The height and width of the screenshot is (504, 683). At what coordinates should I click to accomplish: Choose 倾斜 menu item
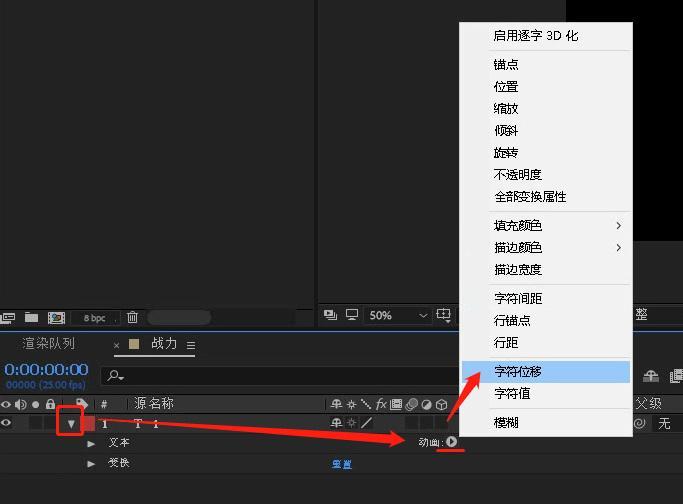(506, 130)
